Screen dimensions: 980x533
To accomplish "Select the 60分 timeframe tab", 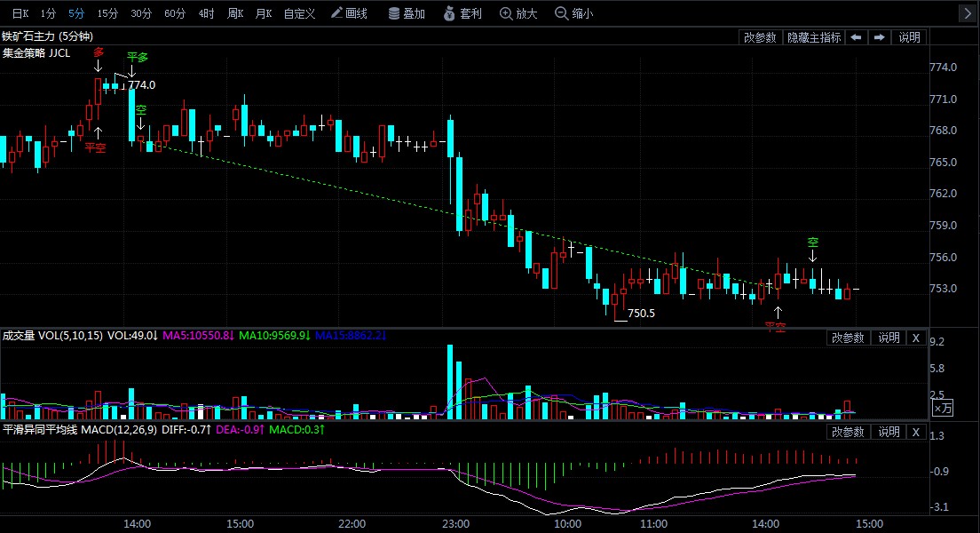I will pos(175,13).
